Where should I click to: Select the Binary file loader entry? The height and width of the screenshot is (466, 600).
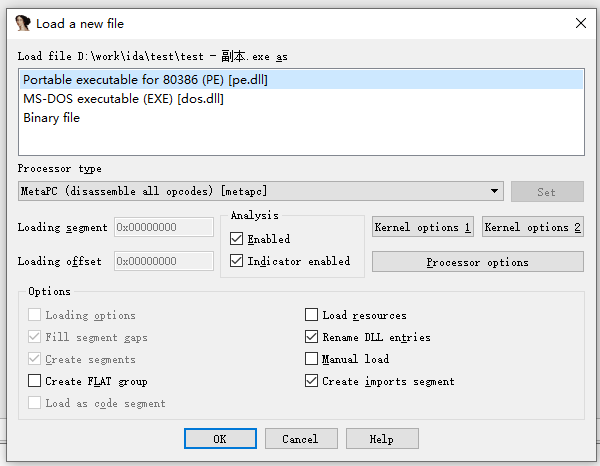[x=302, y=118]
